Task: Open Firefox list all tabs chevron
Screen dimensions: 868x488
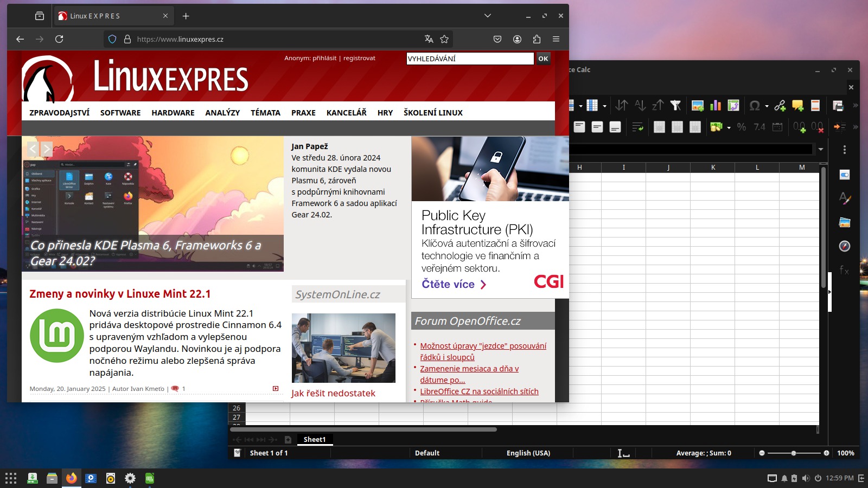Action: 488,16
